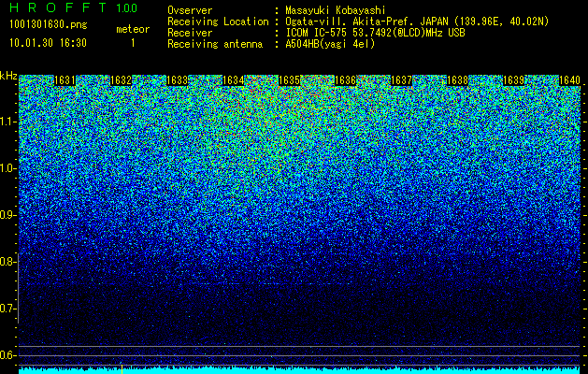Click the 1638 time marker
The height and width of the screenshot is (374, 588).
(457, 80)
